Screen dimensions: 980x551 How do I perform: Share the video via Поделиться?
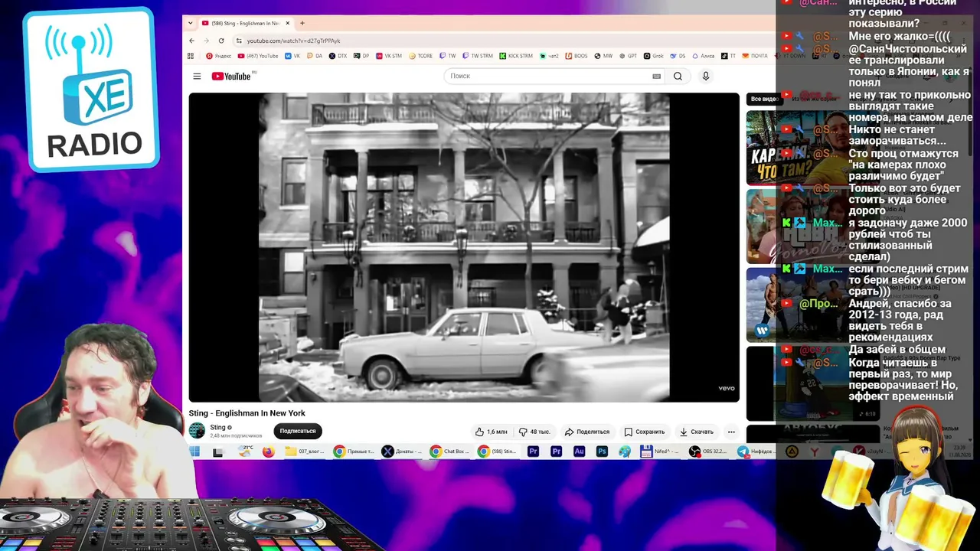[587, 432]
